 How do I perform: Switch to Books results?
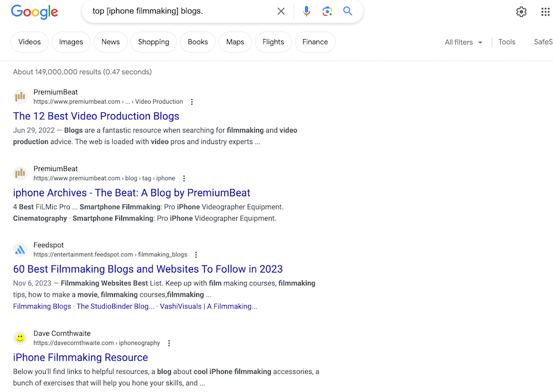point(198,42)
